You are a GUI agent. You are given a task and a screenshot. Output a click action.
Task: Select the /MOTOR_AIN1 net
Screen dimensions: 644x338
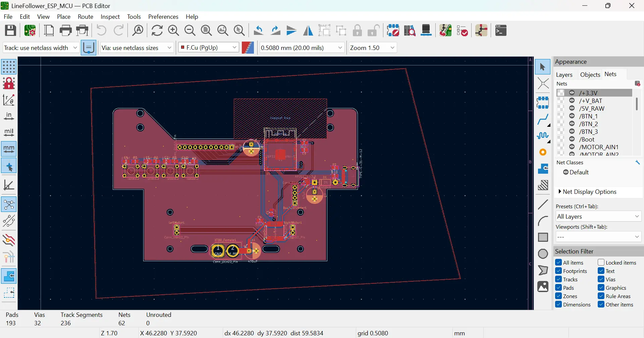pos(599,147)
